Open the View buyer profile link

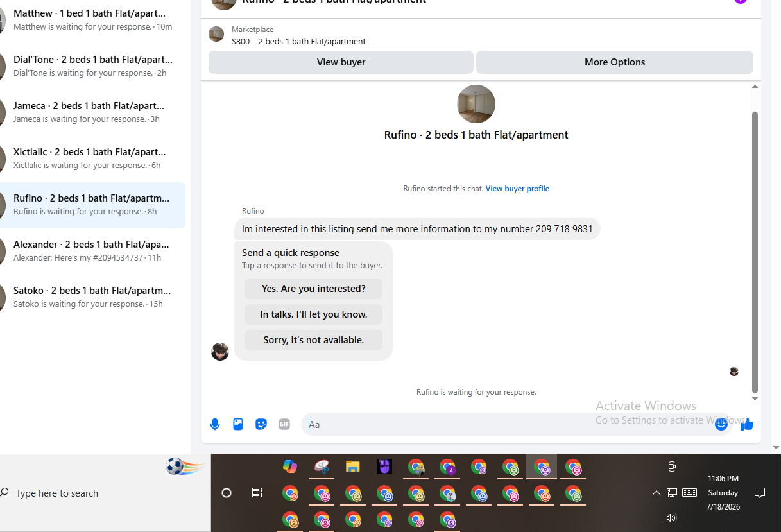click(x=517, y=189)
